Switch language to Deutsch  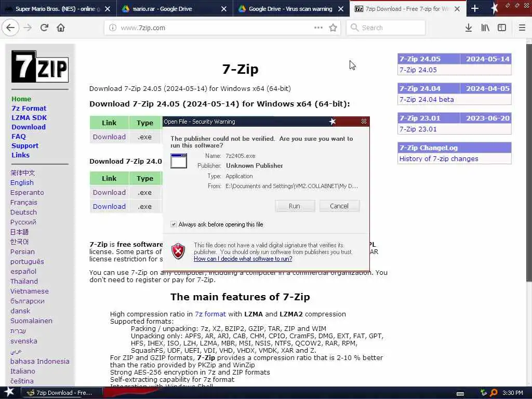[23, 212]
